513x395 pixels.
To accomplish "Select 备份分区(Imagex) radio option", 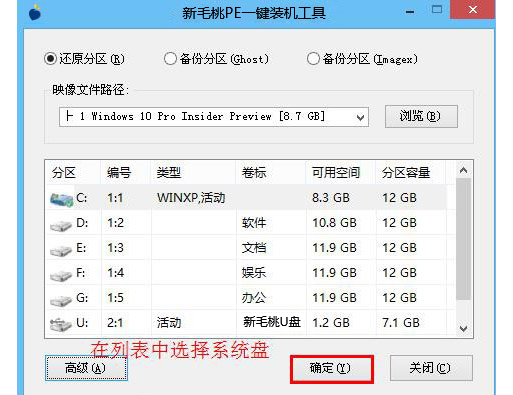I will 362,59.
